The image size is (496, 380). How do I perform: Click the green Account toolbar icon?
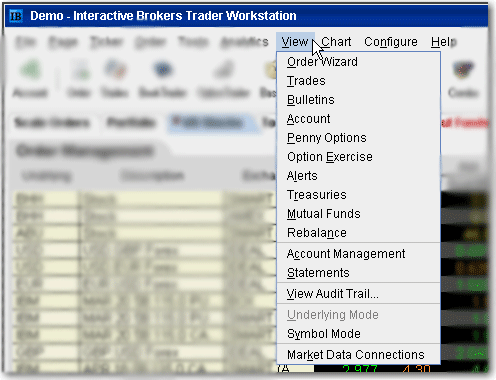(x=31, y=70)
